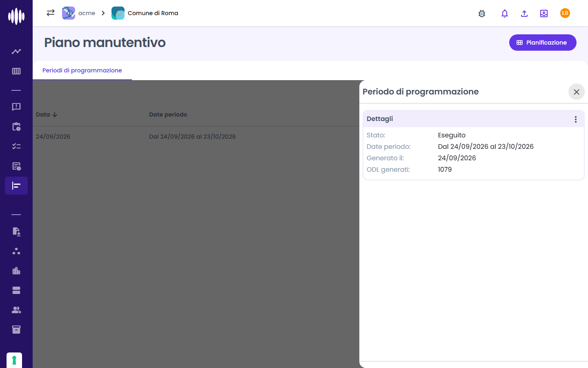Open the storage rows icon in sidebar
588x368 pixels.
coord(16,290)
